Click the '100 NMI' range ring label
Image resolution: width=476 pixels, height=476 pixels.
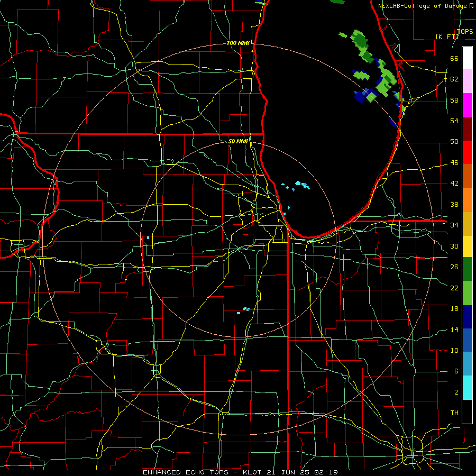pos(238,43)
